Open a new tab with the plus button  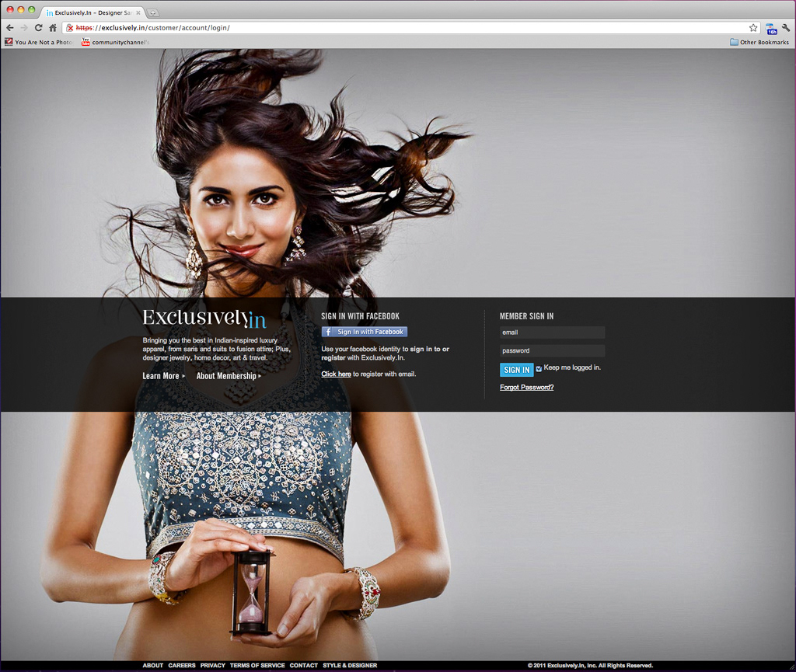pyautogui.click(x=152, y=12)
